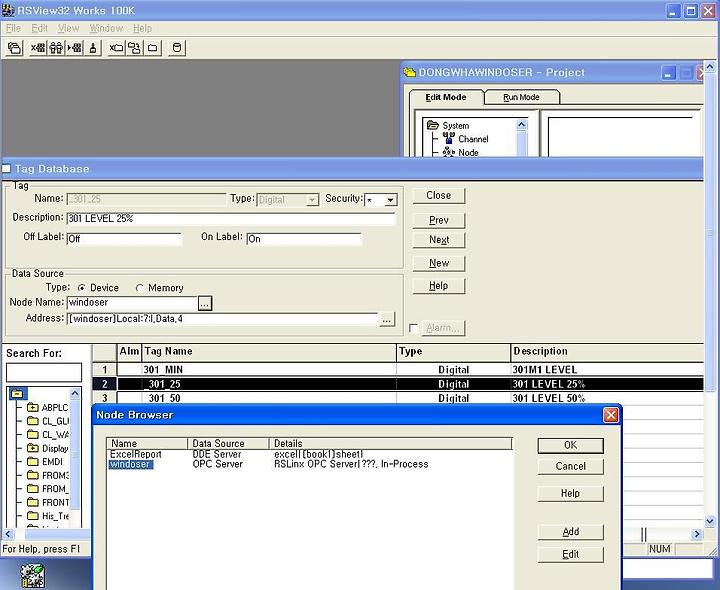Confirm with OK in Node Browser
This screenshot has height=590, width=720.
570,445
